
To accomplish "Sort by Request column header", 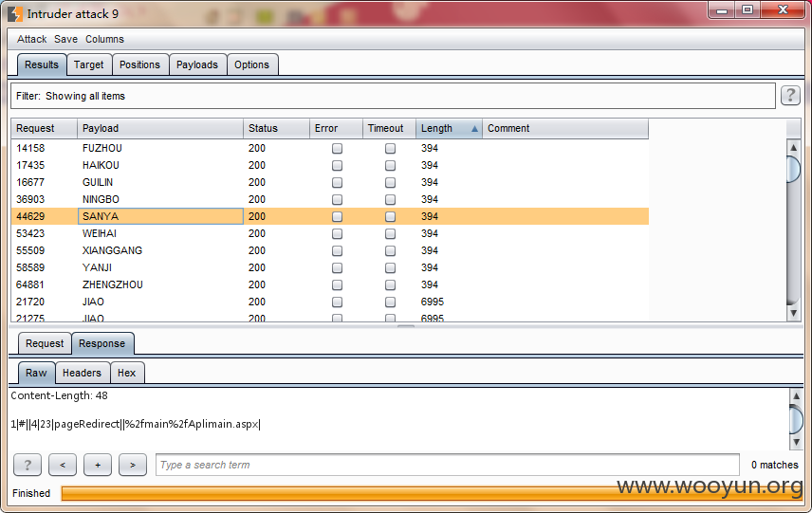I will pos(44,128).
